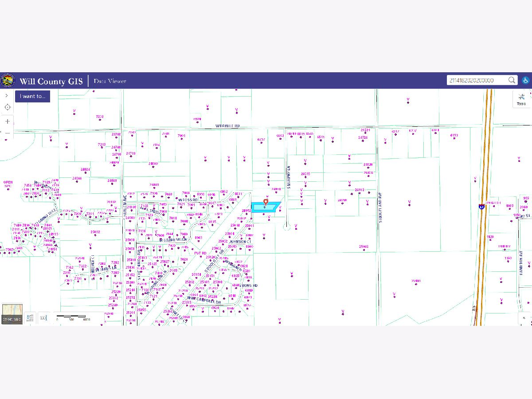Open the Tools panel
Image resolution: width=532 pixels, height=399 pixels.
521,100
